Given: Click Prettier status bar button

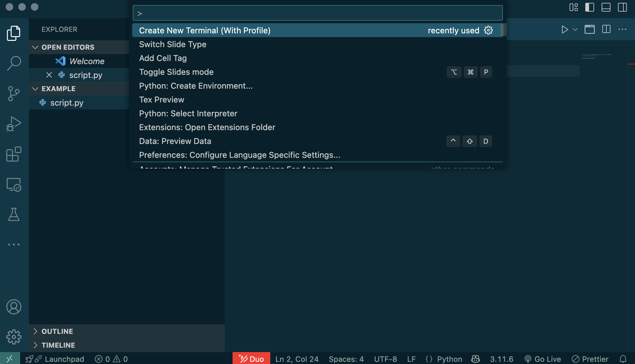Looking at the screenshot, I should tap(590, 359).
